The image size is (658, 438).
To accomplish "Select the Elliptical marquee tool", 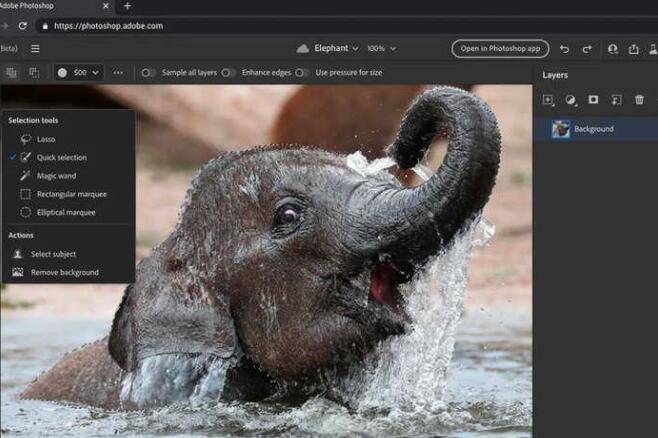I will tap(66, 212).
